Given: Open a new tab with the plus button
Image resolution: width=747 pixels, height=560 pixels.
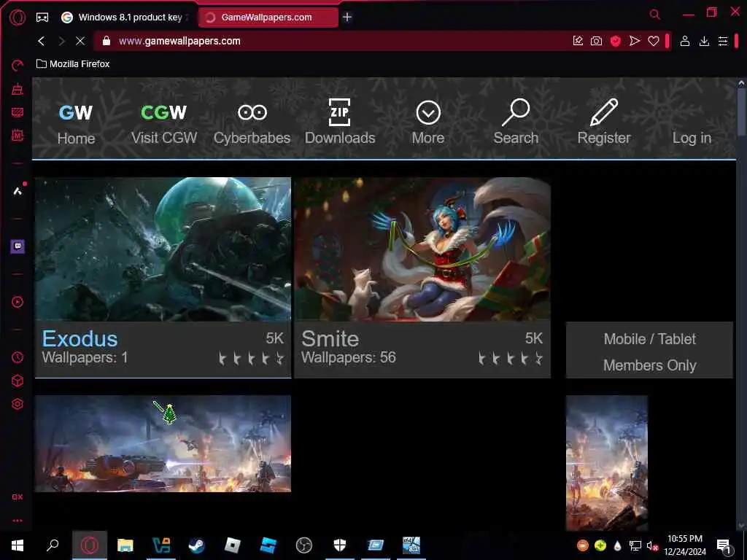Looking at the screenshot, I should click(x=347, y=17).
